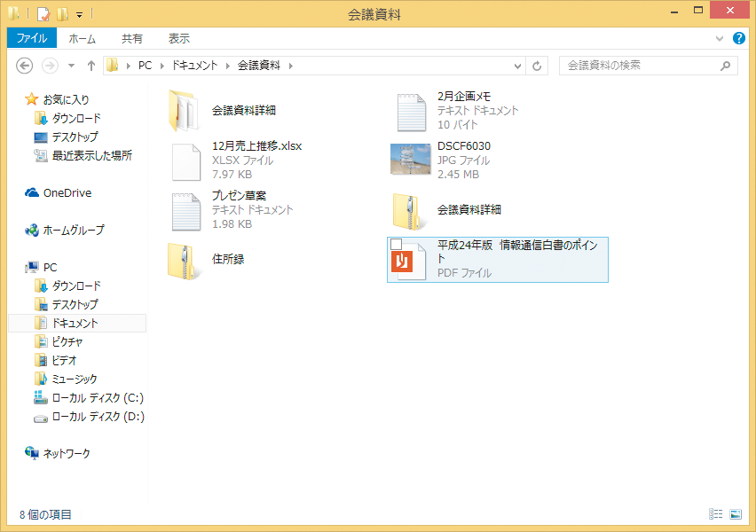Open ミュージック in the navigation pane
The width and height of the screenshot is (756, 532).
[75, 379]
